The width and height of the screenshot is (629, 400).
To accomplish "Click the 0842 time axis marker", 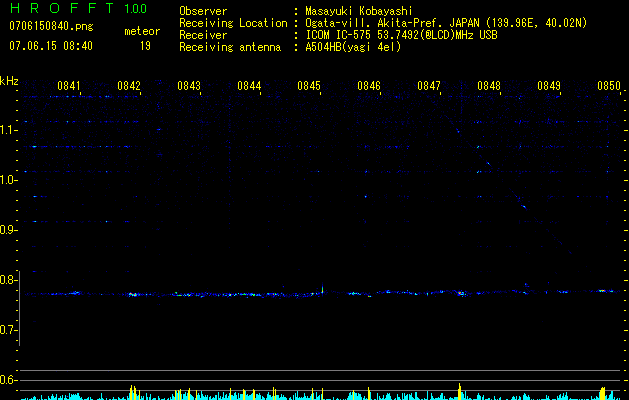I will [x=129, y=86].
